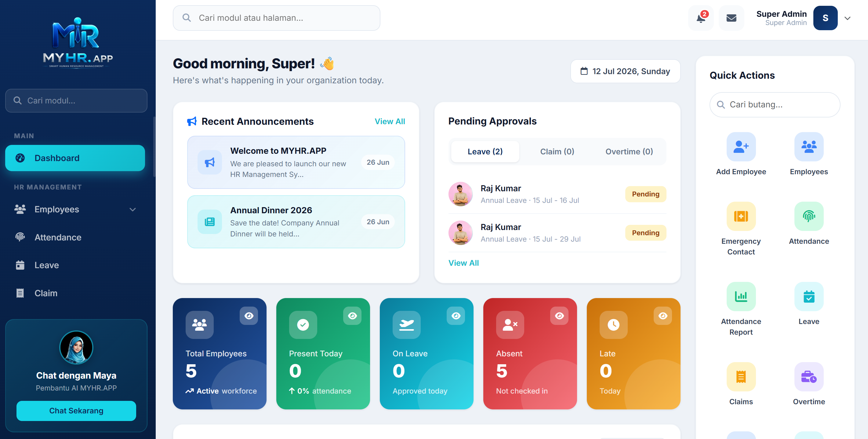Focus the sidebar Cari modul search box

click(x=76, y=101)
